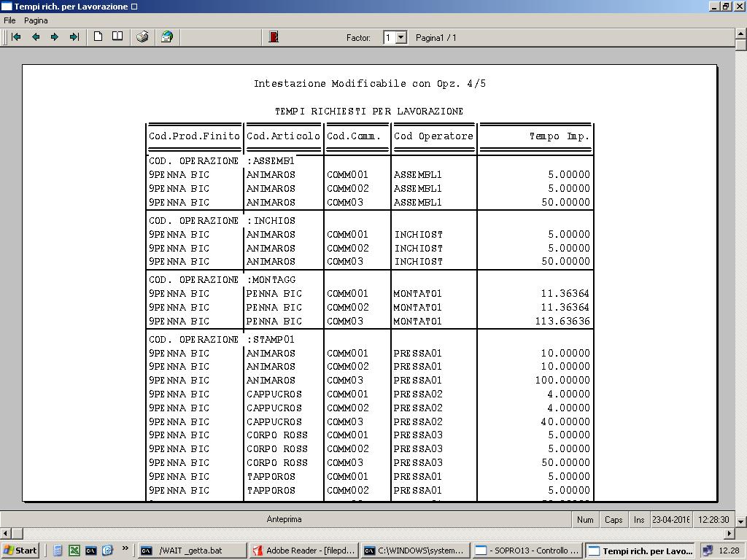Viewport: 747px width, 560px height.
Task: Go to the previous page
Action: [36, 37]
